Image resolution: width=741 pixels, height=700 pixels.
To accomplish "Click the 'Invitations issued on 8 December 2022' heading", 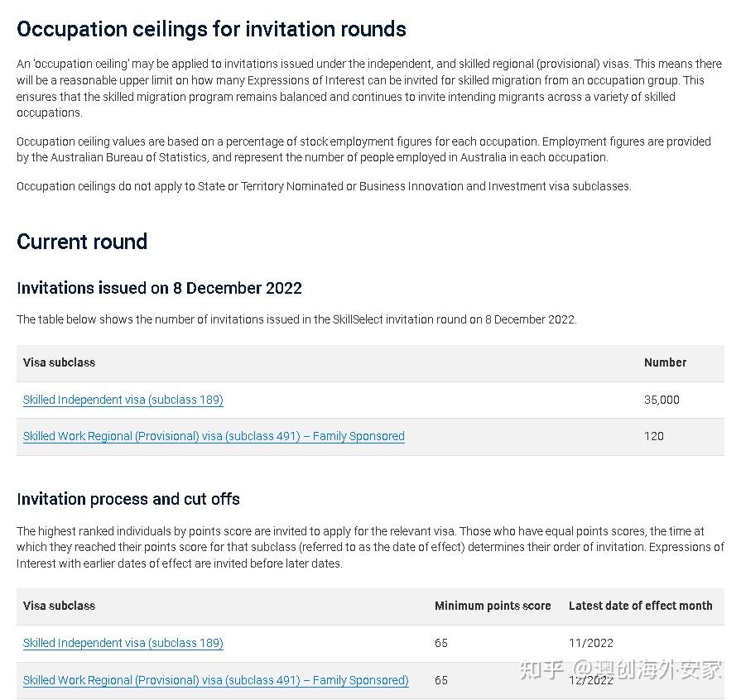I will pyautogui.click(x=159, y=288).
